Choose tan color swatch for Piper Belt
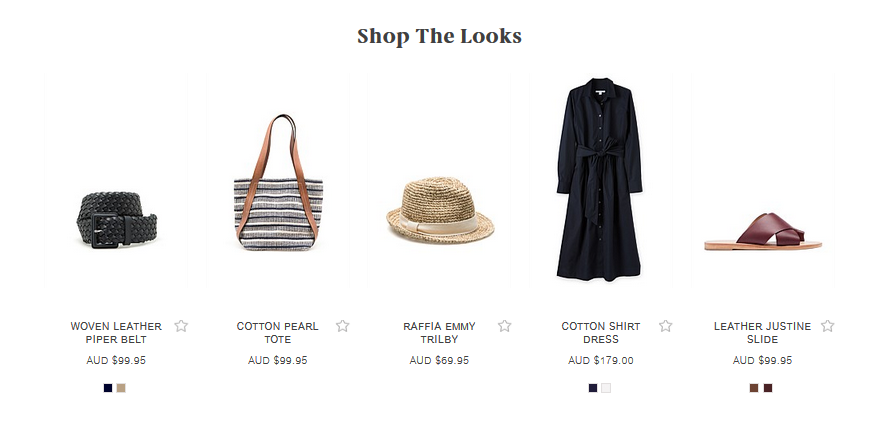Image resolution: width=878 pixels, height=422 pixels. tap(121, 388)
